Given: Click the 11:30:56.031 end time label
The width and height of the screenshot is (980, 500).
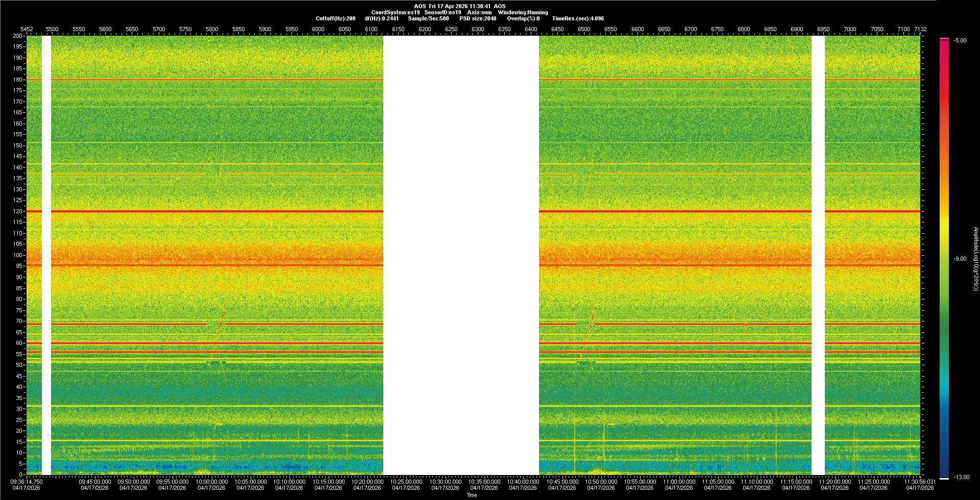Looking at the screenshot, I should (920, 482).
